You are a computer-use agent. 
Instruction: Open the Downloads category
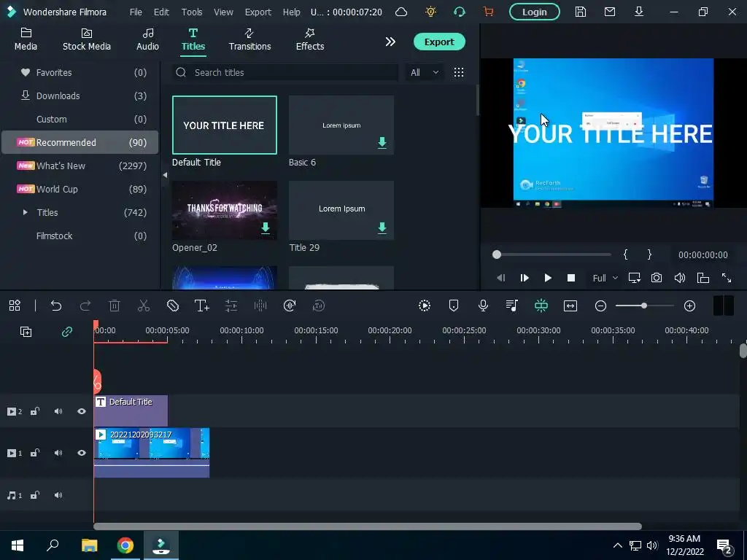[80, 96]
